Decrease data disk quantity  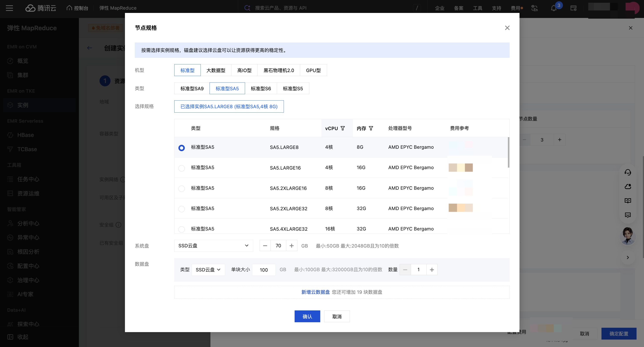pyautogui.click(x=405, y=269)
